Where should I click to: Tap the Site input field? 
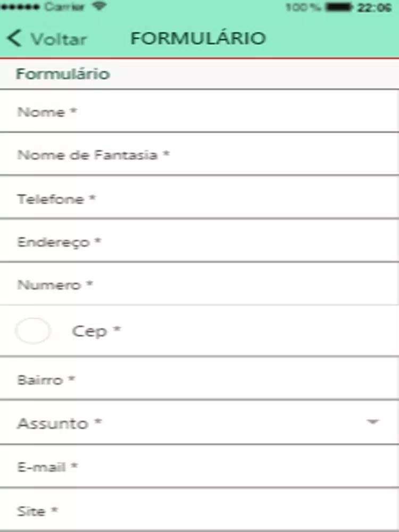[199, 510]
